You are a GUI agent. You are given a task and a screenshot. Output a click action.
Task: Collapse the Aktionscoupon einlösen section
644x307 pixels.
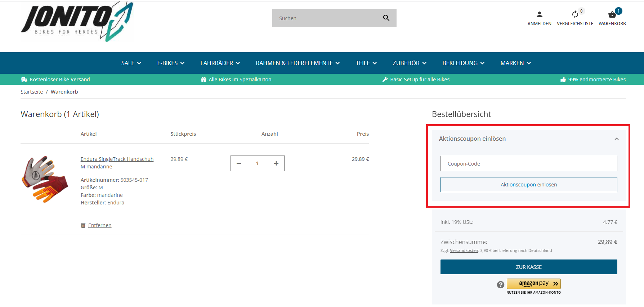617,139
